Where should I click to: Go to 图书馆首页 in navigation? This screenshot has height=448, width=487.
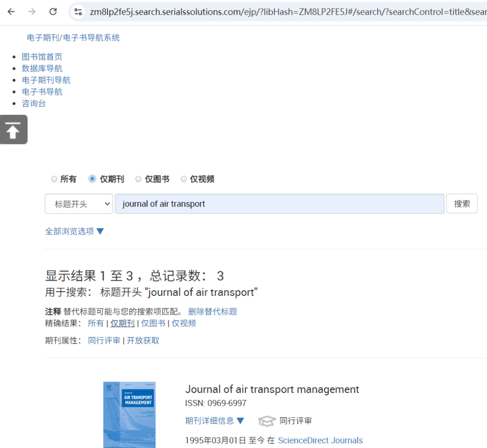(x=42, y=57)
